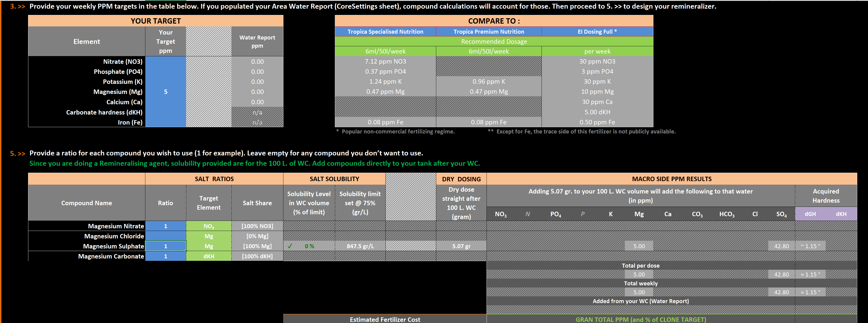This screenshot has height=323, width=868.
Task: Click the Calcium water report value 0.00
Action: click(x=257, y=102)
